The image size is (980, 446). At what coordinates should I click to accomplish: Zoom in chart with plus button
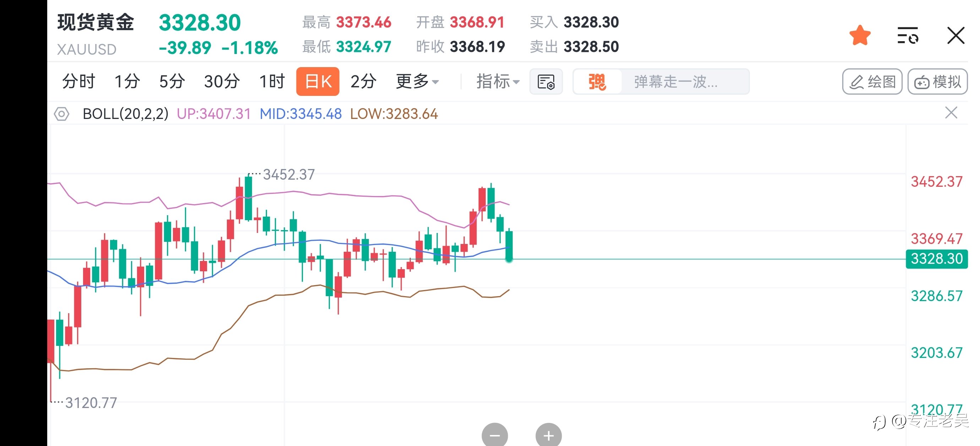click(x=548, y=435)
